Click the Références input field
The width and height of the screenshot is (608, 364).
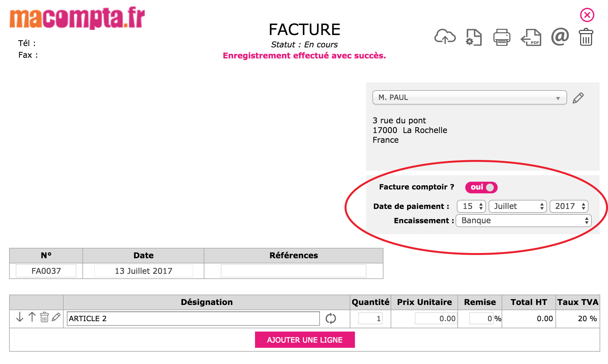tap(293, 271)
